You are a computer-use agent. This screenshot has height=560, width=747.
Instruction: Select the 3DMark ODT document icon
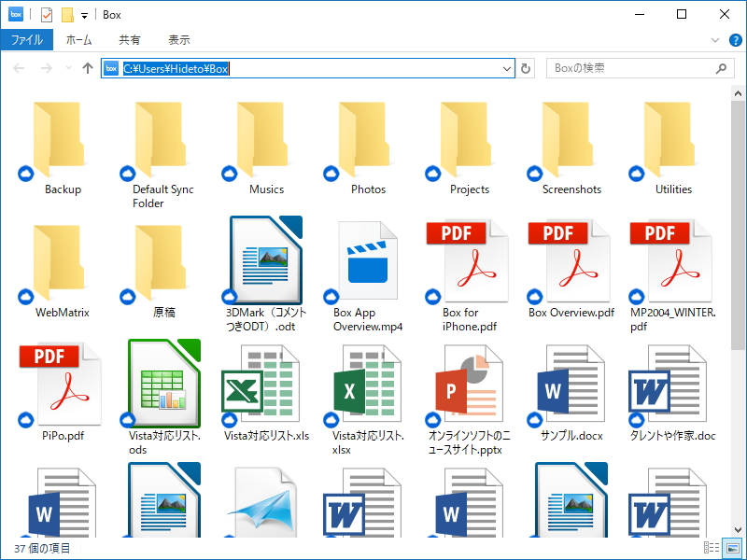(x=266, y=260)
